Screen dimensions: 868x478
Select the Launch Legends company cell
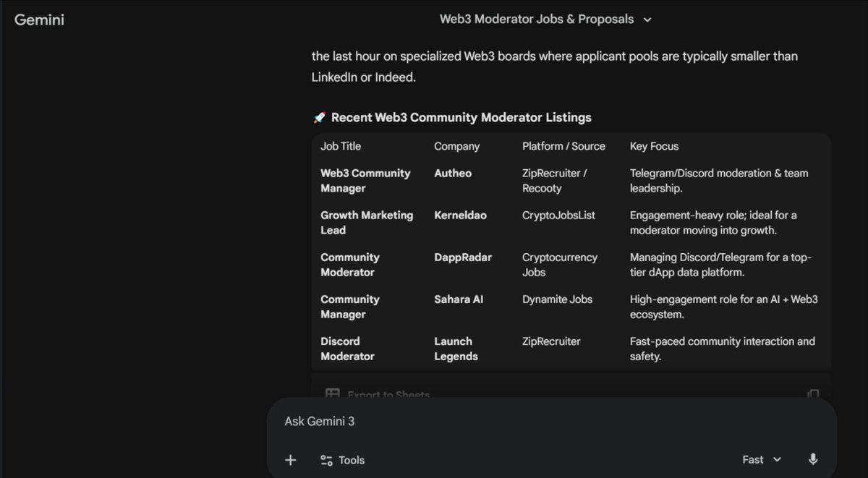[456, 349]
